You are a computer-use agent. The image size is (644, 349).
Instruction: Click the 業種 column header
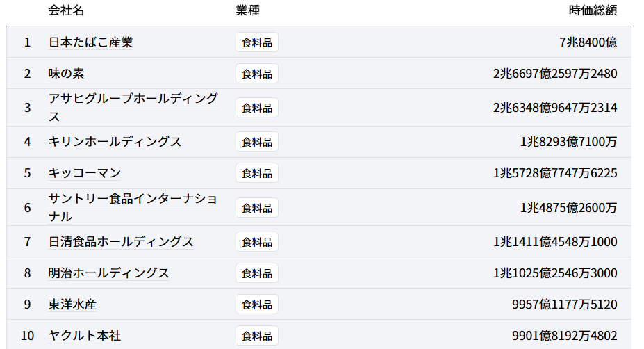pyautogui.click(x=247, y=10)
